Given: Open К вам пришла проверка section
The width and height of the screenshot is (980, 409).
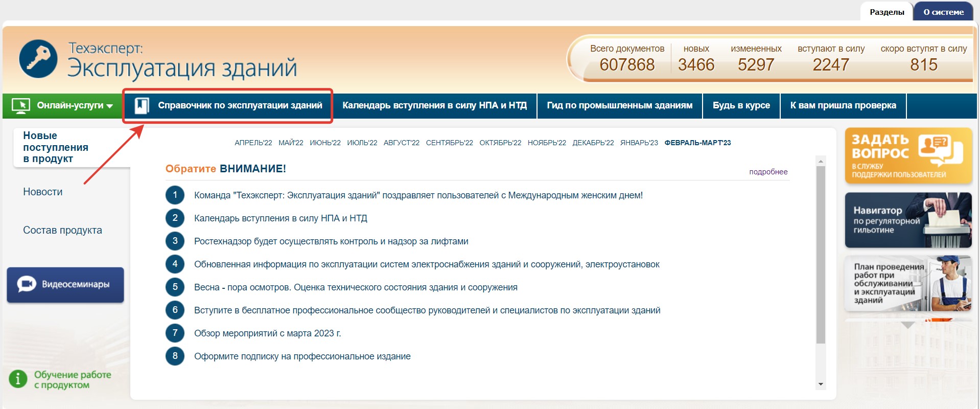Looking at the screenshot, I should [x=843, y=106].
